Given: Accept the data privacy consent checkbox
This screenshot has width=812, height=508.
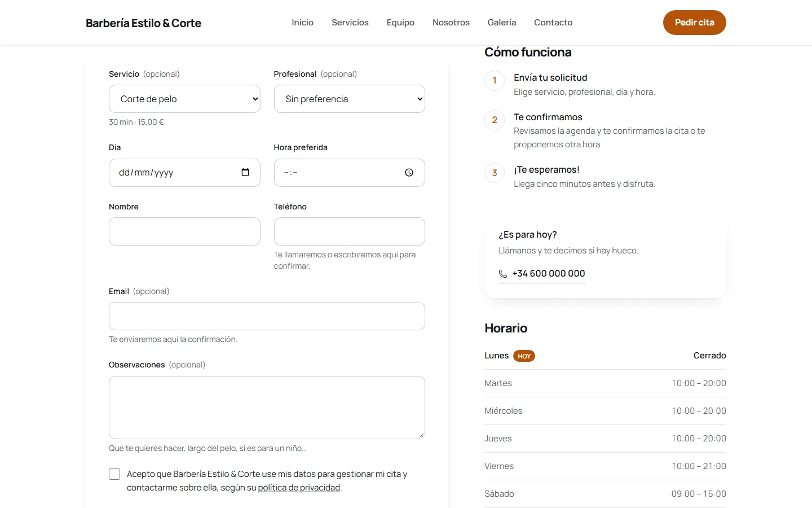Looking at the screenshot, I should [114, 474].
